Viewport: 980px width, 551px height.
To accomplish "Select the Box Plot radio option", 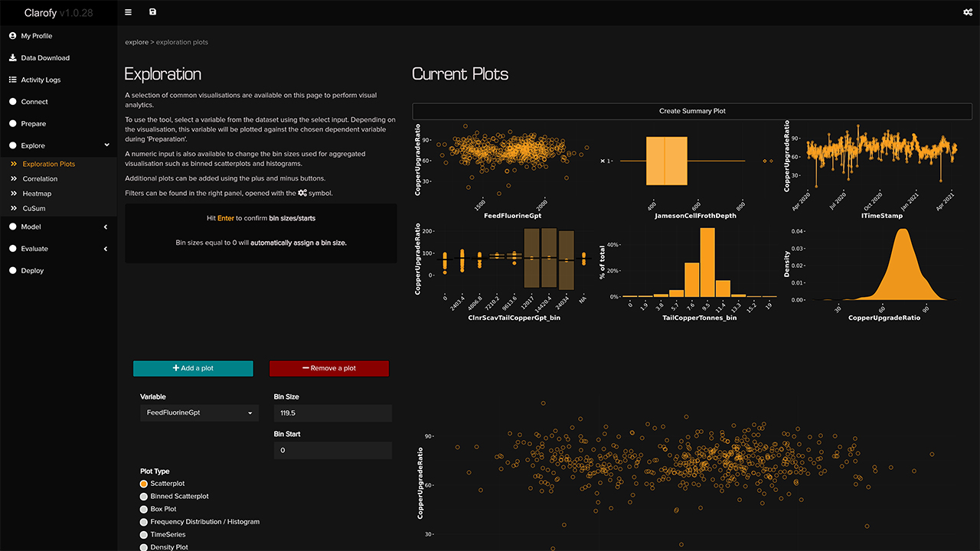I will (143, 509).
